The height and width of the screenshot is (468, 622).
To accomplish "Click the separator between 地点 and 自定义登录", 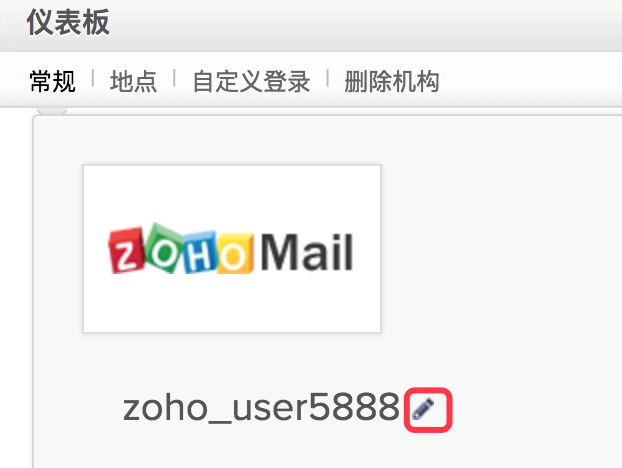I will pyautogui.click(x=174, y=78).
